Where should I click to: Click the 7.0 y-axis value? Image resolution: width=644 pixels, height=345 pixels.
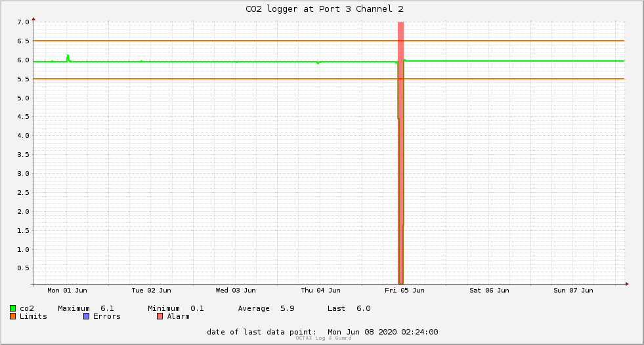pos(24,22)
